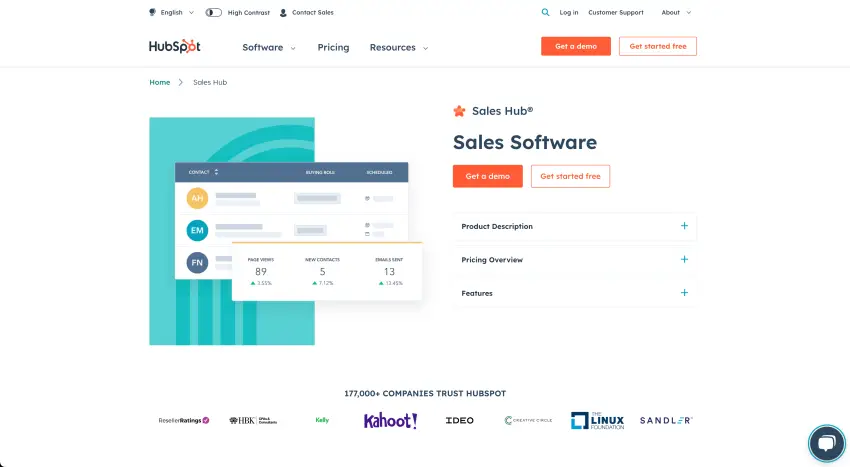Open the About dropdown menu
This screenshot has height=467, width=850.
tap(676, 12)
